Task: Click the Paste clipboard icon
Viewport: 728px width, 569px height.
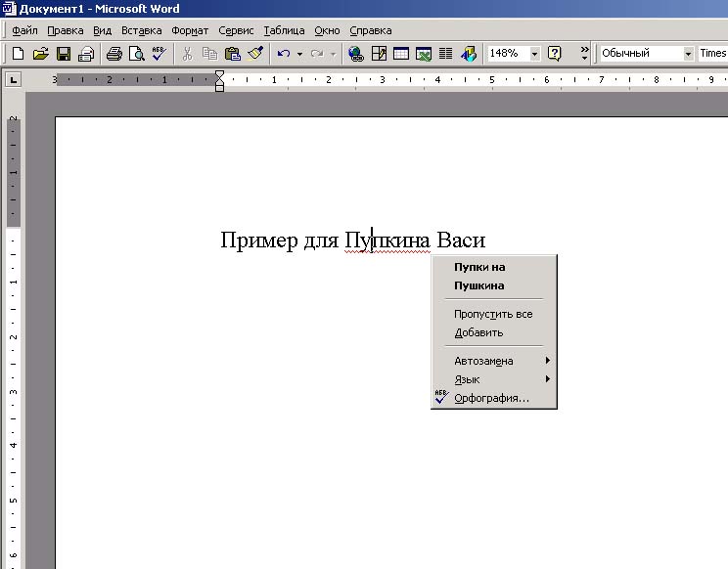Action: click(232, 54)
